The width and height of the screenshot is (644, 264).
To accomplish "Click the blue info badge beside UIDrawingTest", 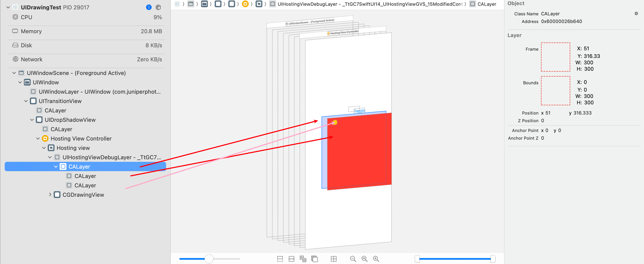I will pos(148,7).
